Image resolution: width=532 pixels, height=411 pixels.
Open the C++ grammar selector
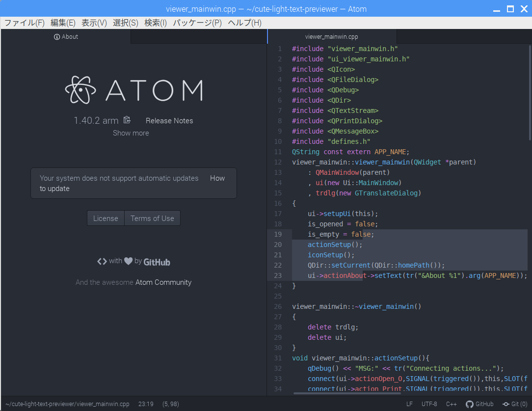451,404
